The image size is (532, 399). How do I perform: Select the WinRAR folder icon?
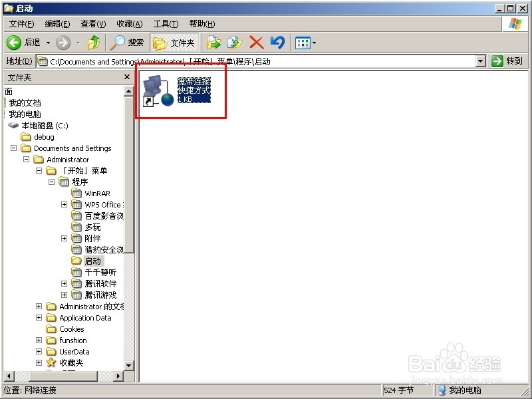(x=76, y=194)
